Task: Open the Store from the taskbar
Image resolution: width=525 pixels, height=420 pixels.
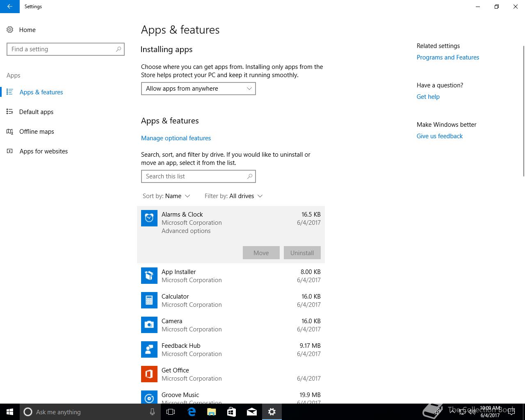Action: (232, 412)
